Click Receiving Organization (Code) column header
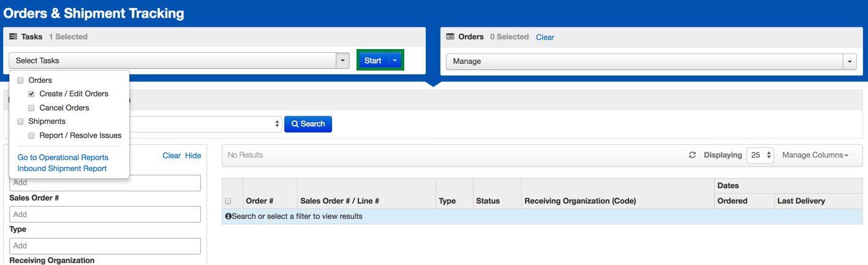868x265 pixels. pos(580,201)
